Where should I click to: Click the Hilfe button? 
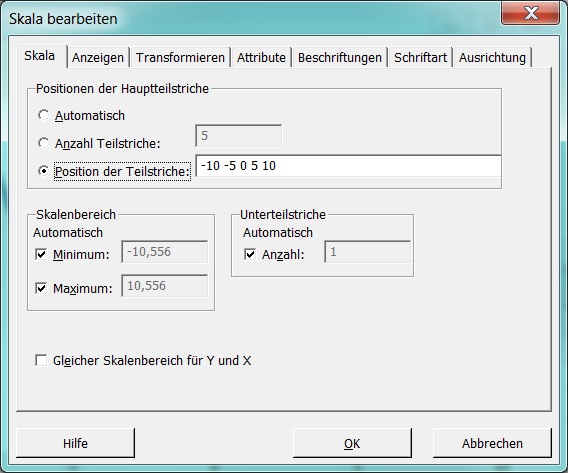coord(75,443)
